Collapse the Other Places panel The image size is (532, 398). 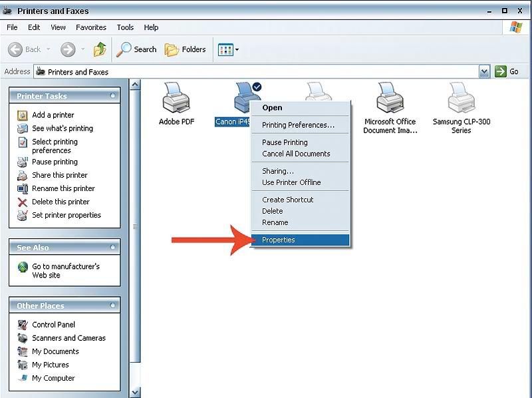coord(113,305)
